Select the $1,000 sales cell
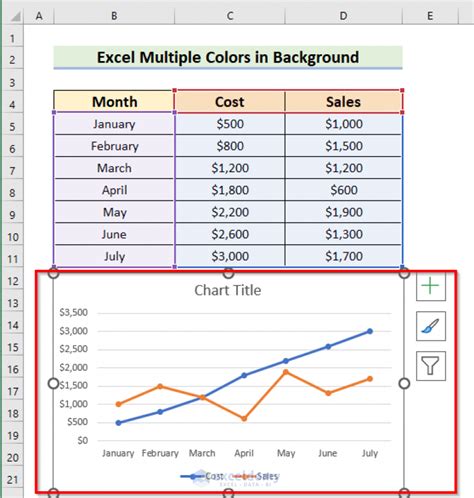Screen dimensions: 474x498 [344, 124]
